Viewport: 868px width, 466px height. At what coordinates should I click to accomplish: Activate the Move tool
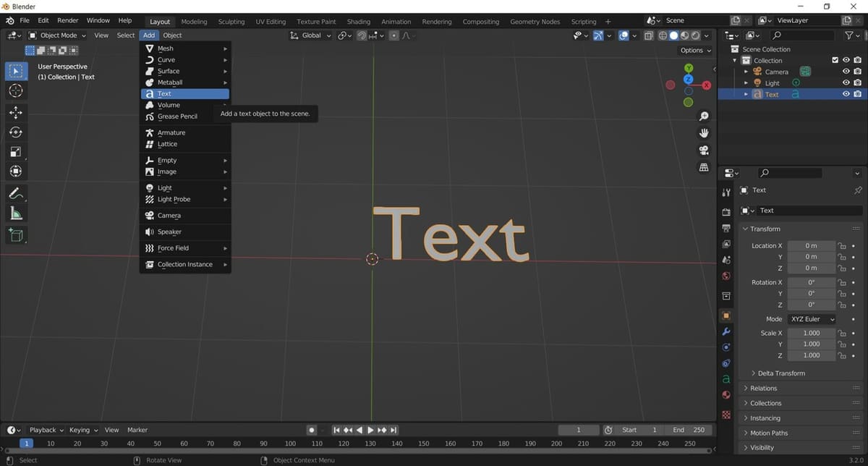point(16,112)
